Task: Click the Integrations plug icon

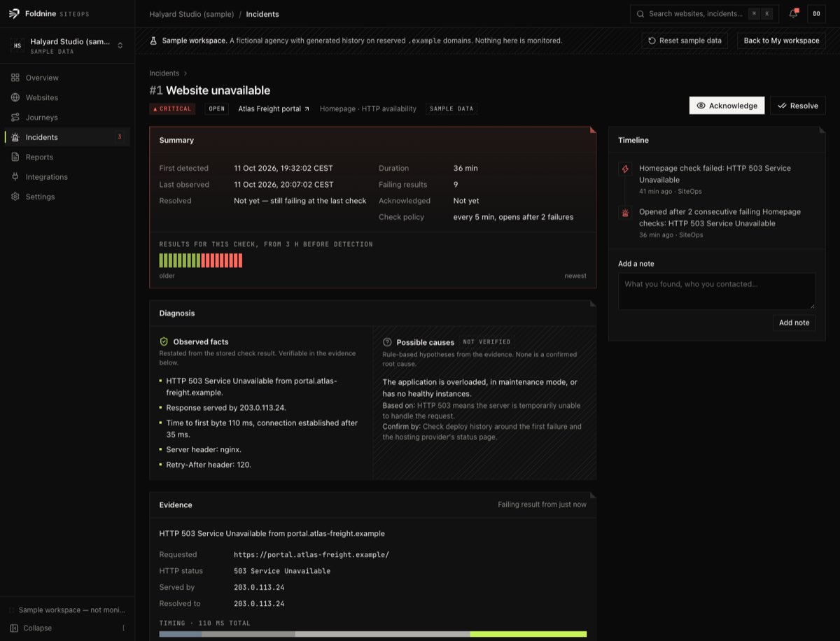Action: tap(15, 177)
